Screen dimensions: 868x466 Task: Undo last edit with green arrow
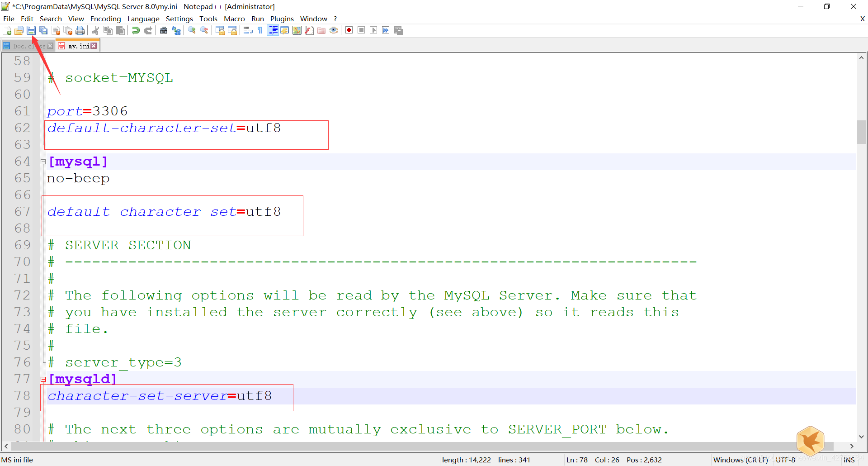click(x=136, y=30)
